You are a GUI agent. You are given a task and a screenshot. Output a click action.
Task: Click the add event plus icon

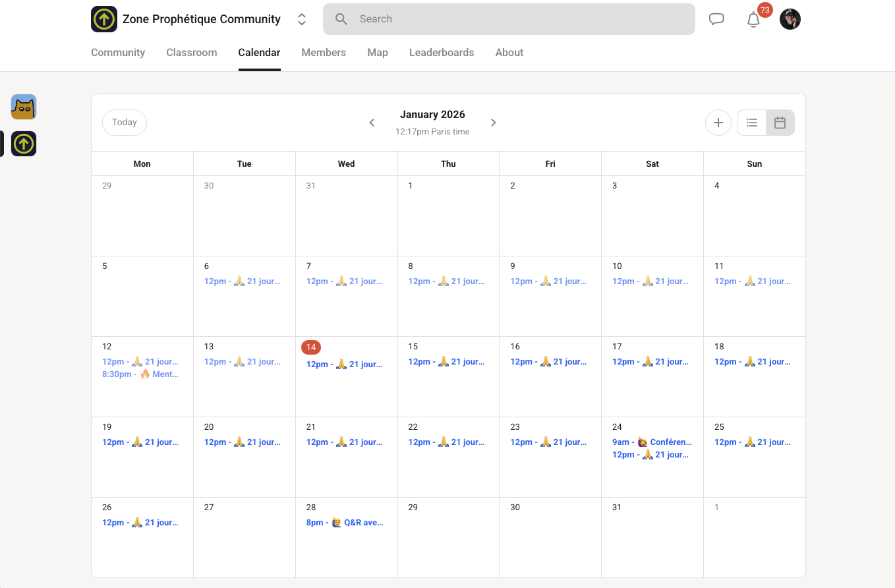pos(718,123)
